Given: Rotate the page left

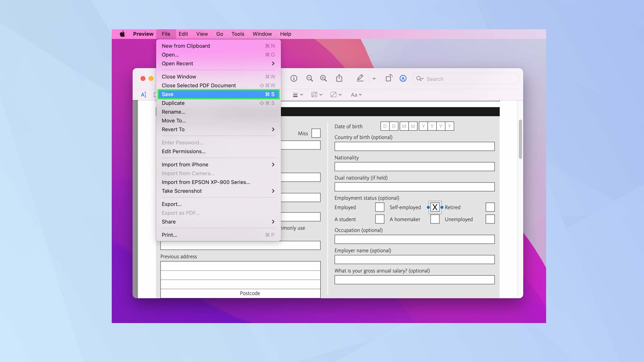Looking at the screenshot, I should [x=389, y=78].
